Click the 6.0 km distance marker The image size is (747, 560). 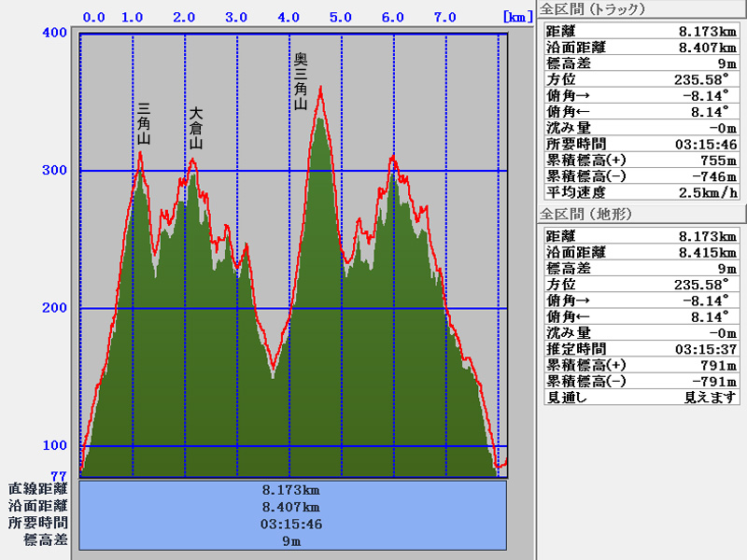tap(392, 17)
